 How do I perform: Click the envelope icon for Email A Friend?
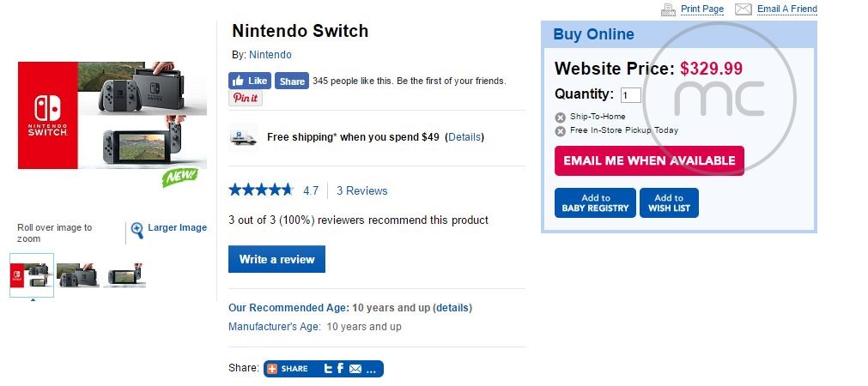point(744,9)
